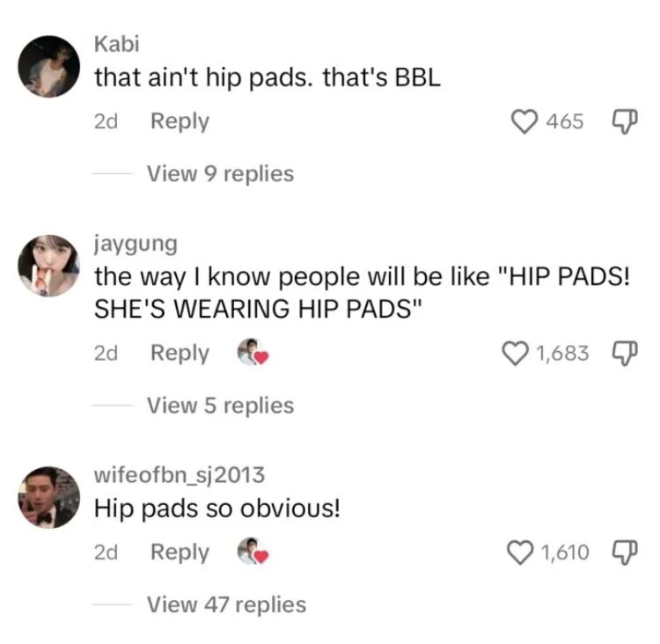This screenshot has height=644, width=660.
Task: Dislike jaygung's comment using thumbs-down
Action: point(625,353)
